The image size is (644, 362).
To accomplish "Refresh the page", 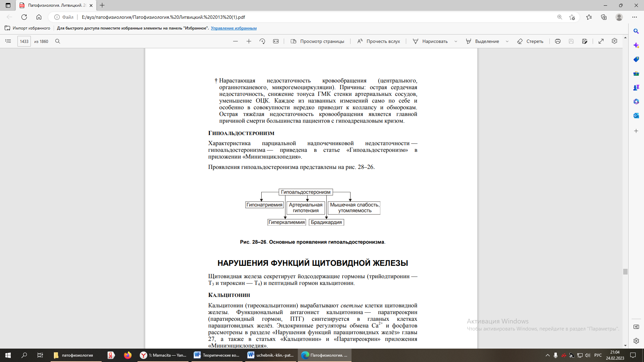I will (24, 17).
